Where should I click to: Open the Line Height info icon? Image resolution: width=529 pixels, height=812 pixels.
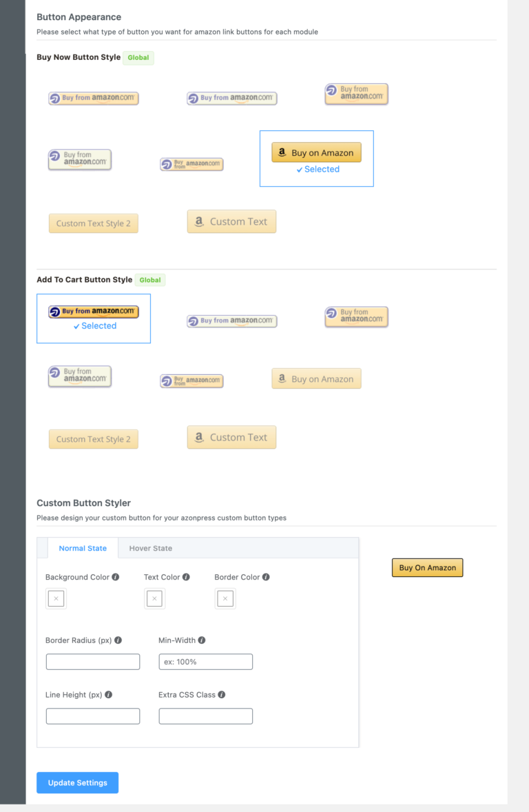tap(109, 695)
